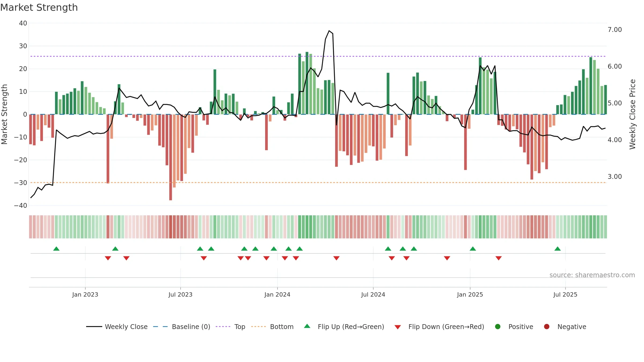Click the Market Strength chart title
The height and width of the screenshot is (362, 644).
[x=39, y=8]
